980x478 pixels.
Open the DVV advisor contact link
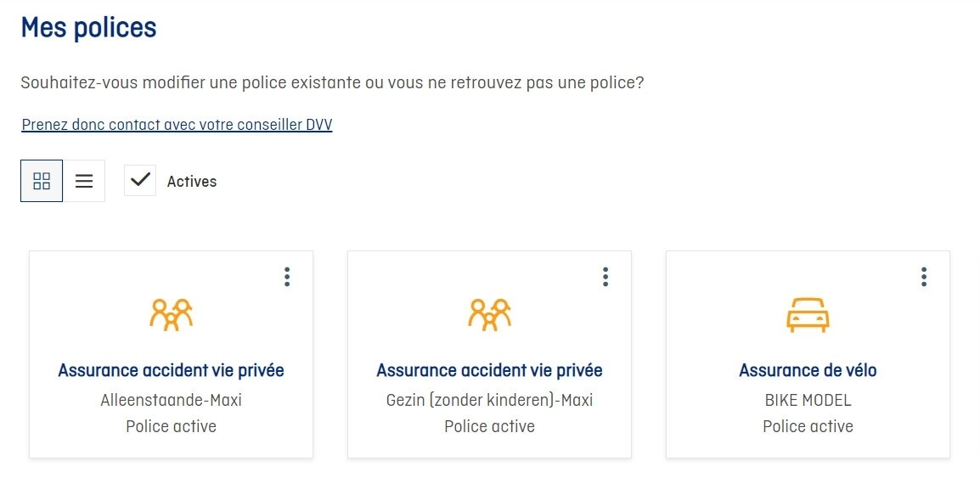tap(177, 125)
